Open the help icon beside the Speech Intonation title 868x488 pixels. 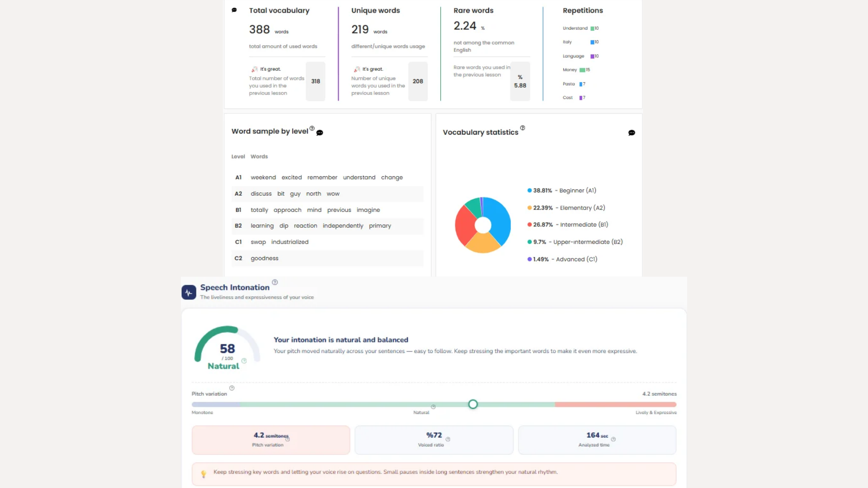pyautogui.click(x=275, y=282)
